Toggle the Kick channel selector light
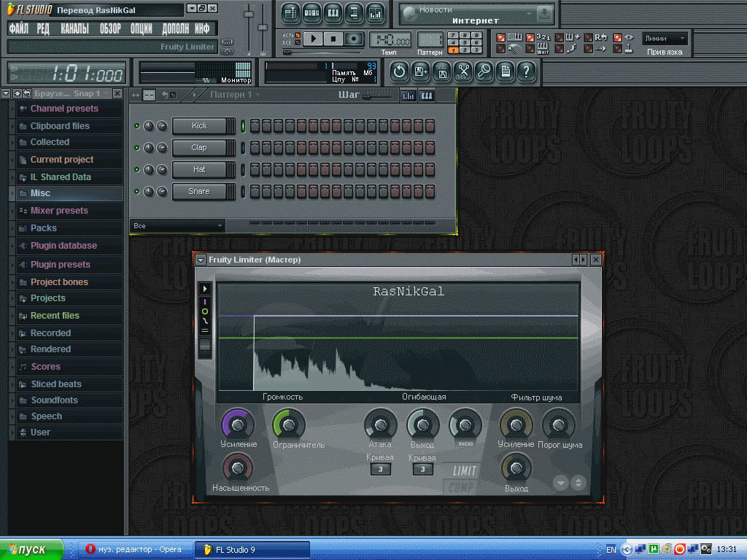The width and height of the screenshot is (747, 560). click(243, 126)
